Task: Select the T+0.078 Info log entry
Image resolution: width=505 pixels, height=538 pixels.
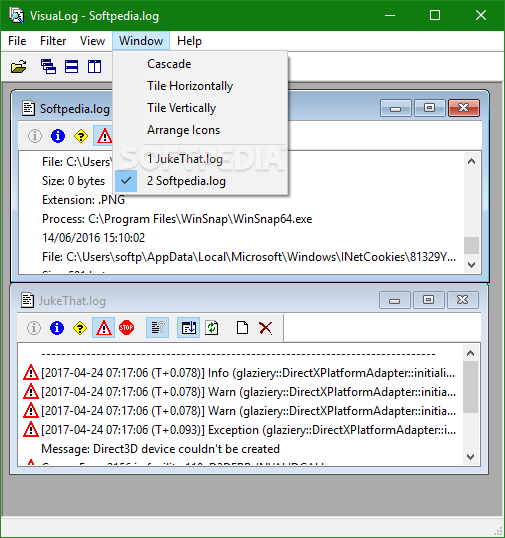Action: pyautogui.click(x=248, y=373)
